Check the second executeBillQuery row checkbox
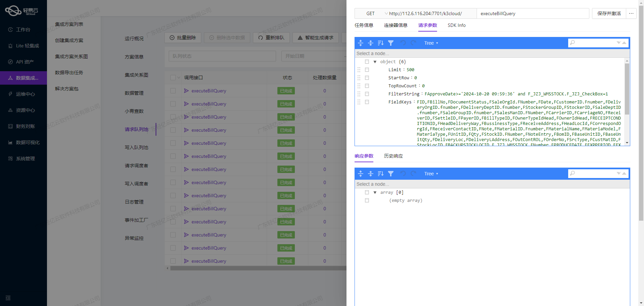The height and width of the screenshot is (306, 644). pos(173,104)
